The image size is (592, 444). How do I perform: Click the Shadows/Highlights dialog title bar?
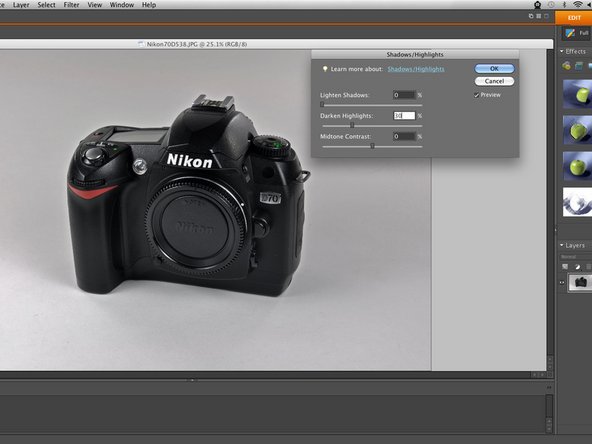pos(415,55)
